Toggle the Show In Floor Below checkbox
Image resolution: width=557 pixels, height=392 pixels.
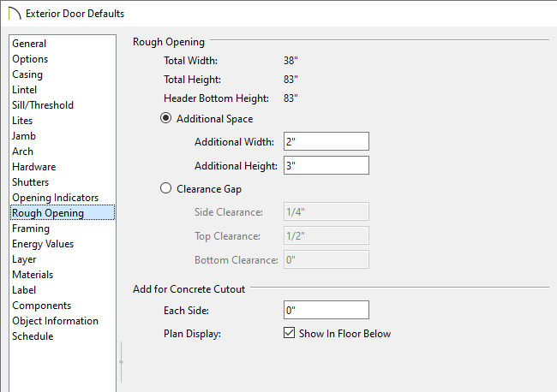(x=289, y=333)
